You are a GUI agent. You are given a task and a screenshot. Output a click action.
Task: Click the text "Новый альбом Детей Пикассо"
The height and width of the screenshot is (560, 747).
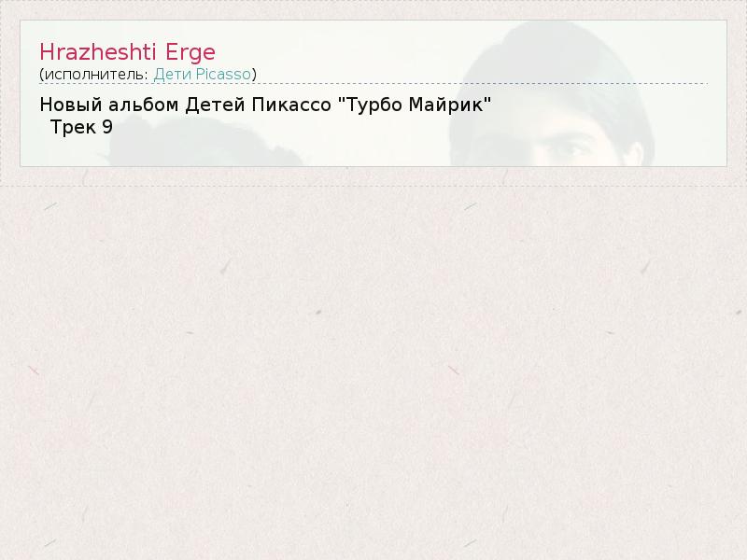[185, 105]
